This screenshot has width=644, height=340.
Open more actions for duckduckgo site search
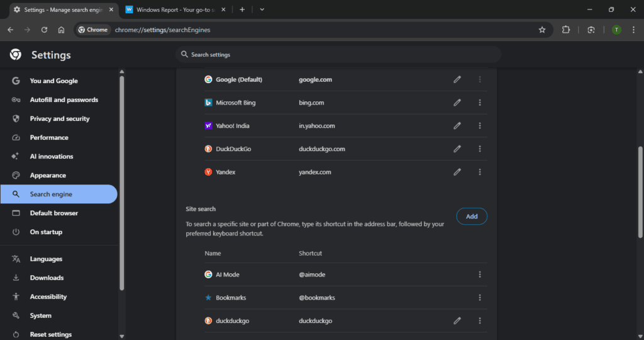pos(480,320)
